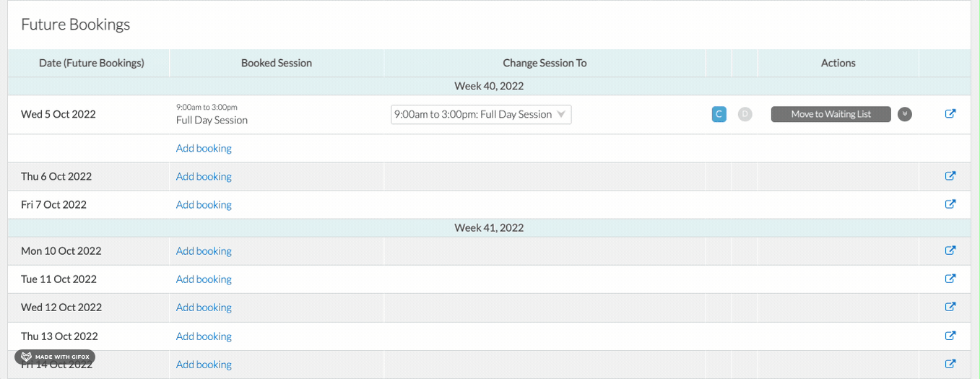This screenshot has height=379, width=980.
Task: Add booking for Wed 12 Oct 2022
Action: point(204,308)
